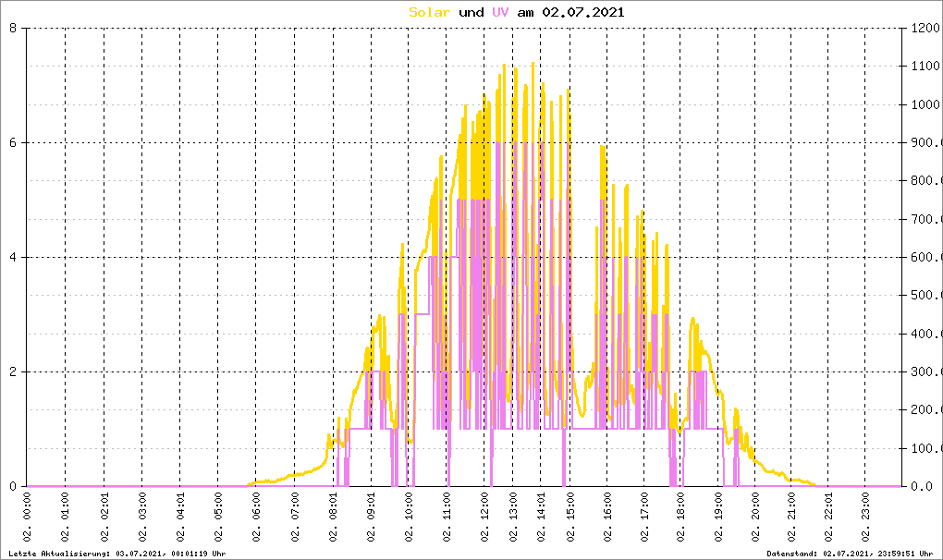Screen dimensions: 943x560
Task: Click time label '02. 12:00' on x-axis
Action: click(484, 517)
